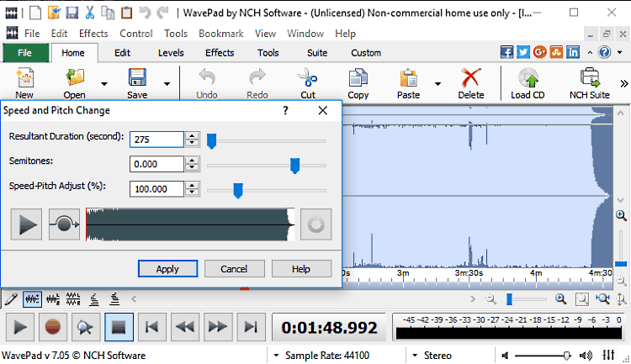
Task: Click the zoom to selection icon
Action: (x=582, y=299)
